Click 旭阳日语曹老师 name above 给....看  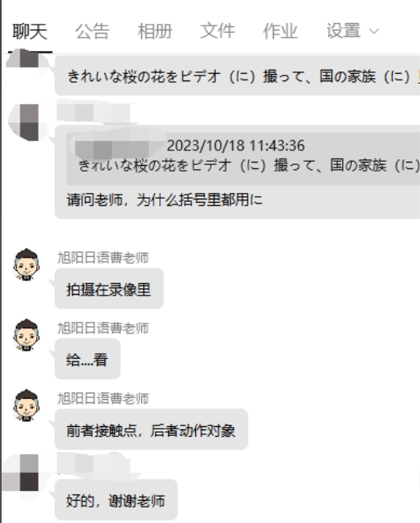click(103, 328)
